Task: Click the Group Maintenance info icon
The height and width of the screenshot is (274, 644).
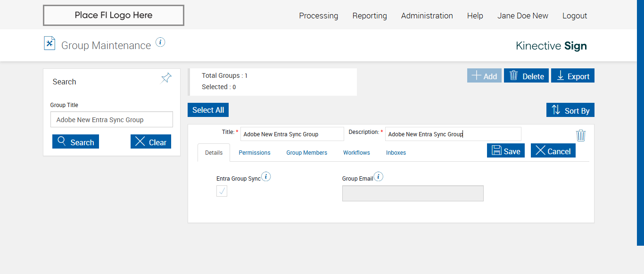Action: coord(160,42)
